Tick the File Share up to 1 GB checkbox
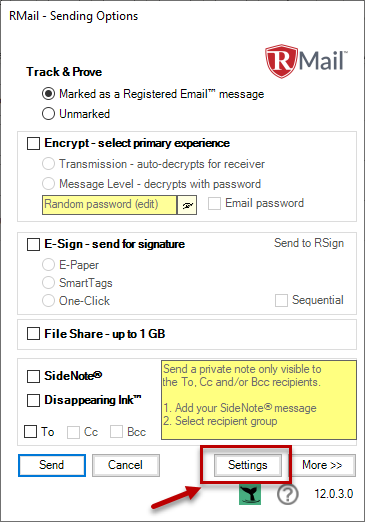 (x=33, y=334)
